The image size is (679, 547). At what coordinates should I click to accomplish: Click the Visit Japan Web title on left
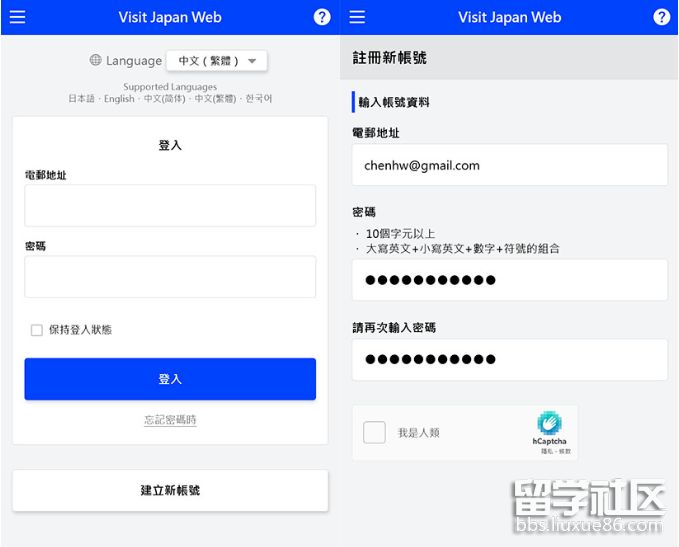click(x=170, y=17)
